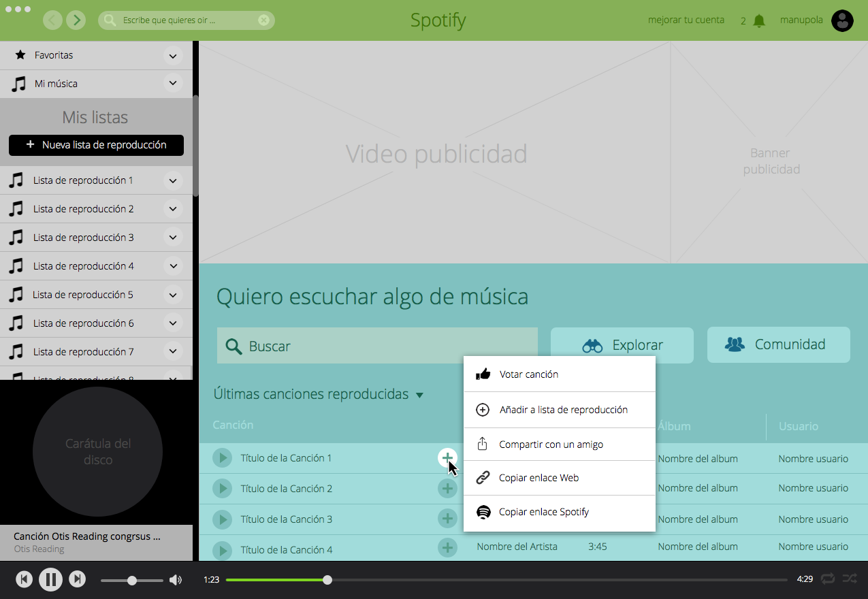Expand Lista de reproducción 6 chevron
Image resolution: width=868 pixels, height=599 pixels.
tap(173, 323)
